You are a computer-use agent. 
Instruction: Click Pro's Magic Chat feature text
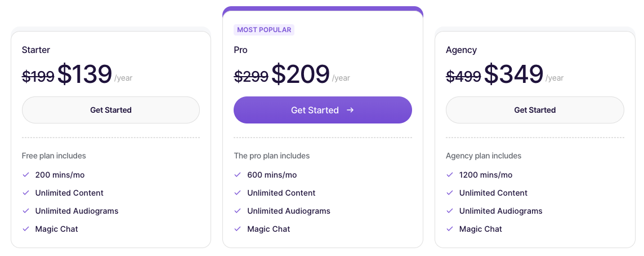[269, 229]
